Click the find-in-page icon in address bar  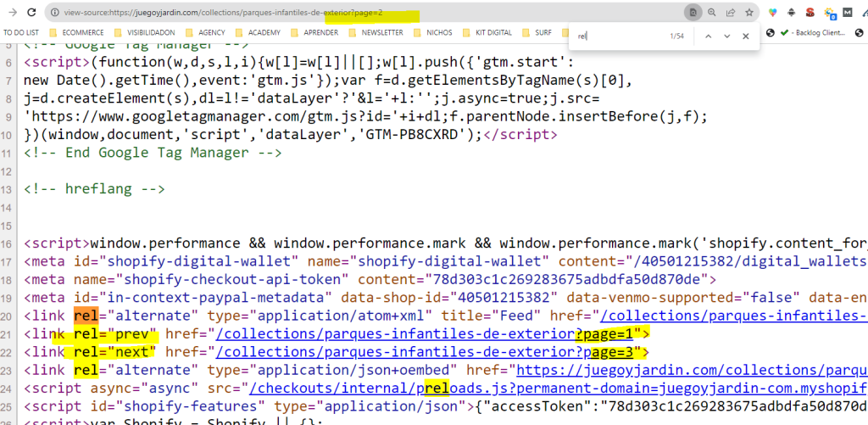coord(693,13)
